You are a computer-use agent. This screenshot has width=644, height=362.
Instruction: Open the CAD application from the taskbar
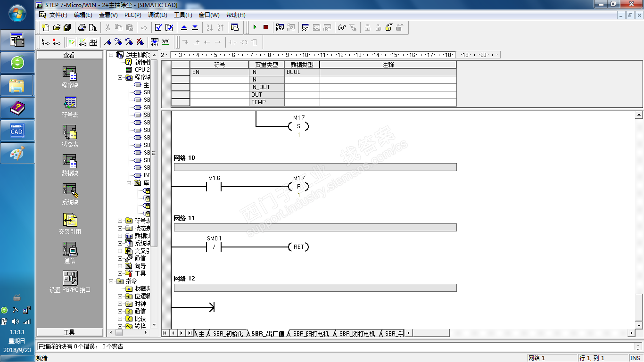17,131
